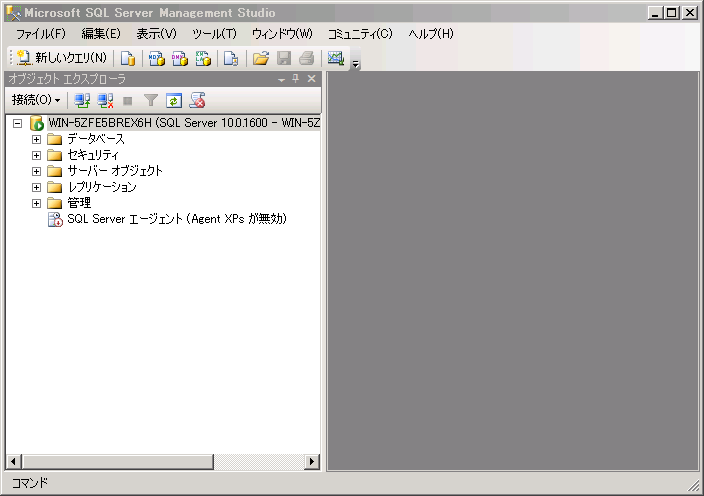The image size is (704, 496).
Task: Click the Save disk icon
Action: tap(284, 58)
